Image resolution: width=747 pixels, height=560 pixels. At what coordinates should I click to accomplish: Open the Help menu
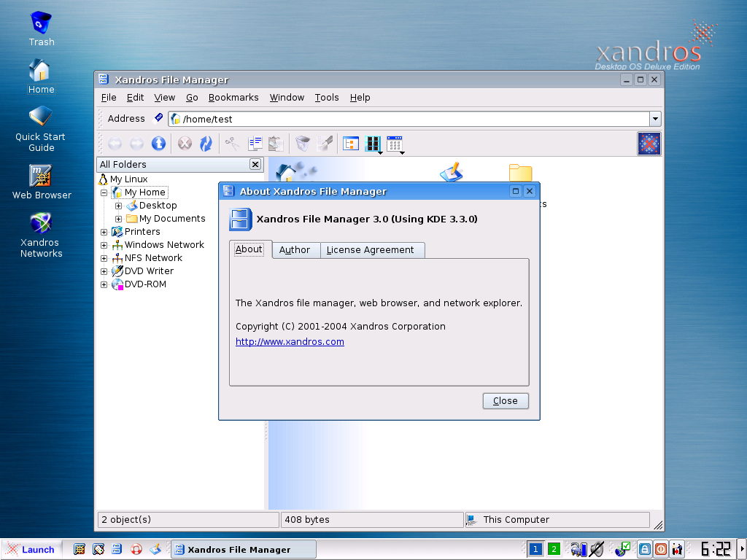(x=360, y=97)
